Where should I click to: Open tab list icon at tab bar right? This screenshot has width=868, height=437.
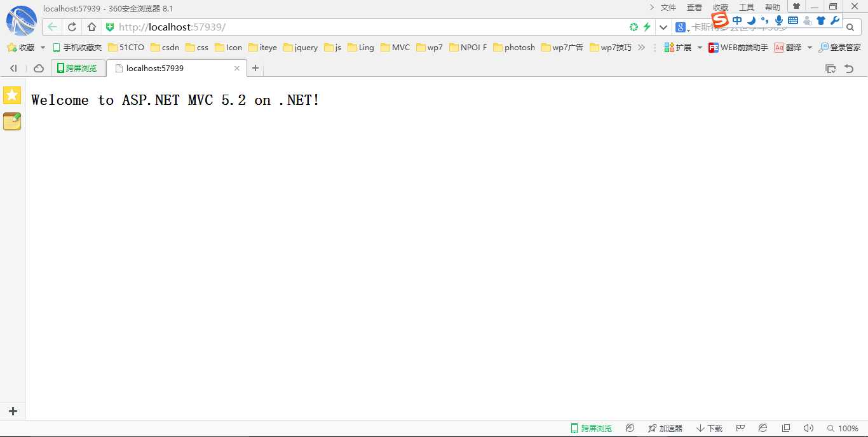[x=830, y=69]
